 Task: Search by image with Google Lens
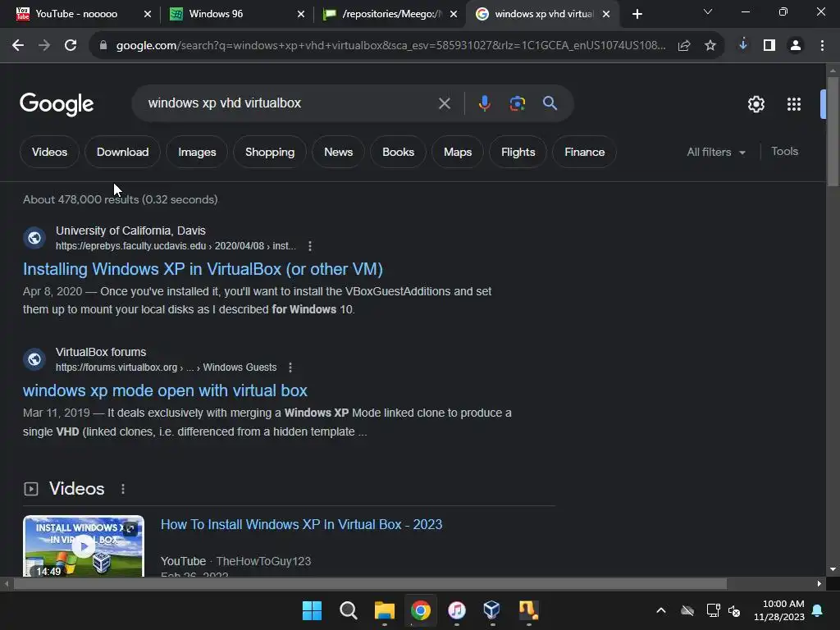(x=517, y=103)
